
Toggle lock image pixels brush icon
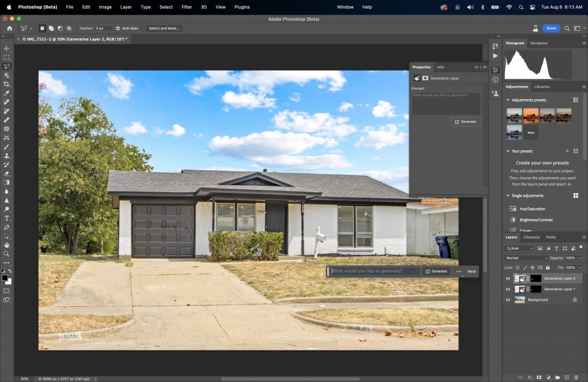point(525,268)
